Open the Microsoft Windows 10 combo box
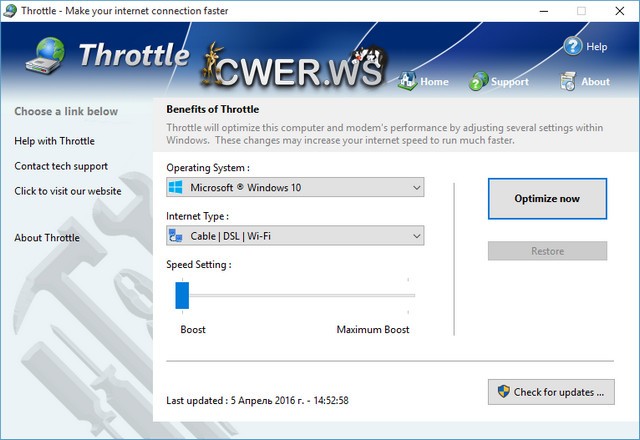640x440 pixels. click(x=295, y=188)
